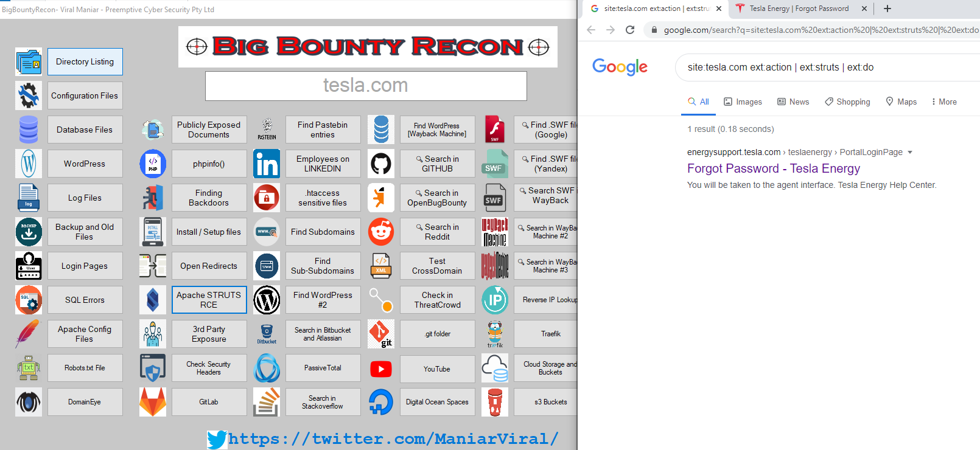Click the Digital Ocean logo icon

tap(381, 402)
